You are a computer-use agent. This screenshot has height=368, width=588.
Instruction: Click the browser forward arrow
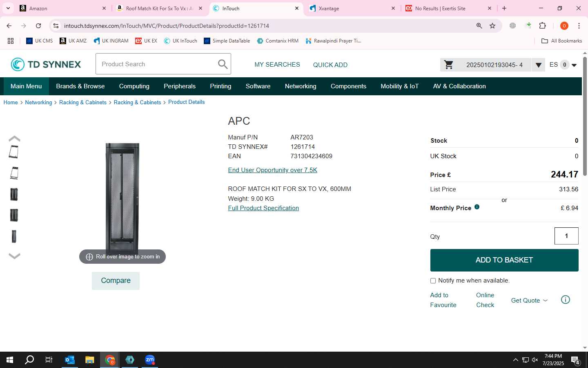[x=24, y=26]
